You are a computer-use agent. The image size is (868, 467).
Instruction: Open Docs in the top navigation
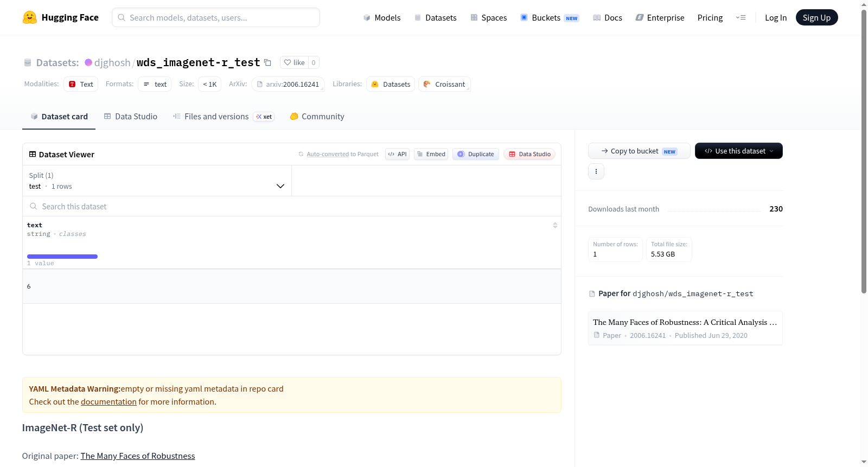[608, 17]
